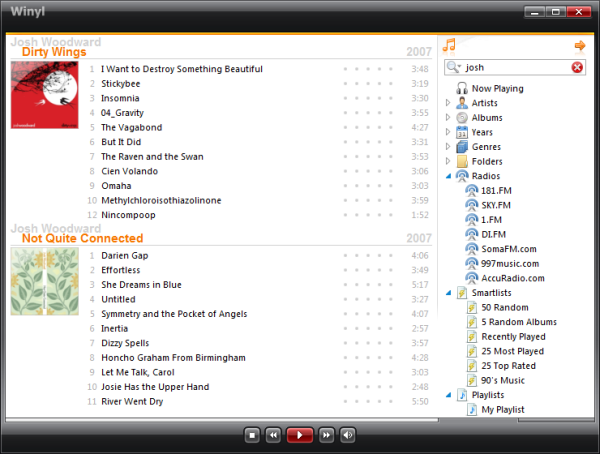Click the 25 Top Rated smartlist icon
Screen dimensions: 600x454
[472, 366]
